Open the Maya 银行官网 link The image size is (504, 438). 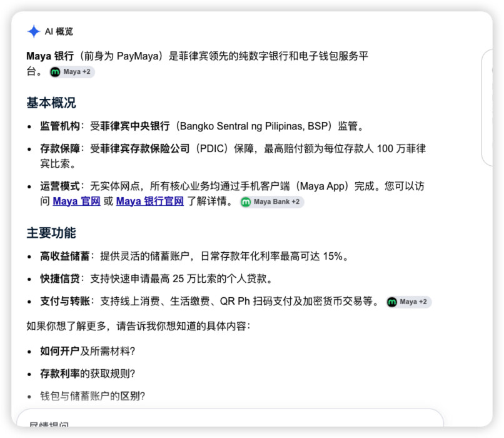(150, 201)
